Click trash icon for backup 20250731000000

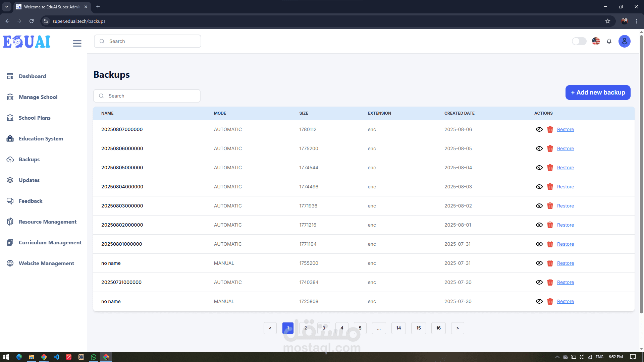[550, 282]
